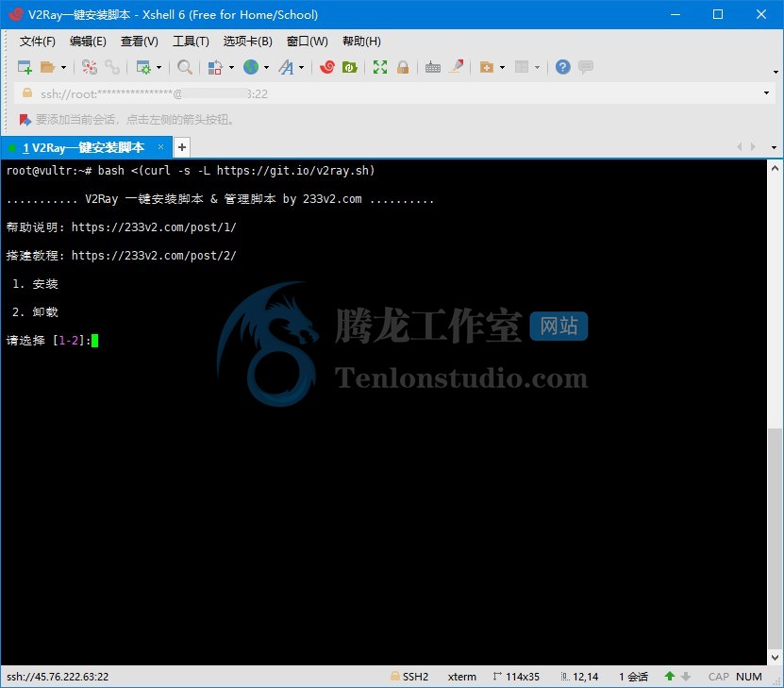Click the '1. 安装' option text

click(35, 284)
